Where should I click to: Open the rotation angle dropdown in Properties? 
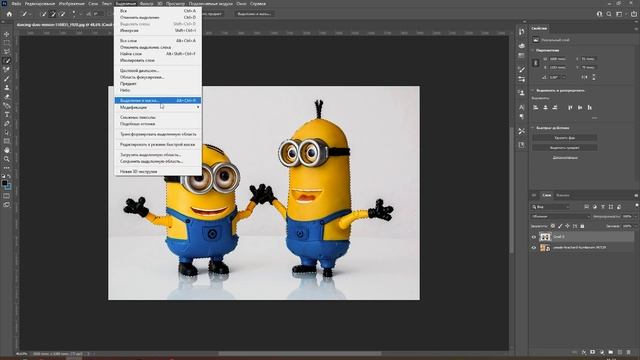coord(564,77)
